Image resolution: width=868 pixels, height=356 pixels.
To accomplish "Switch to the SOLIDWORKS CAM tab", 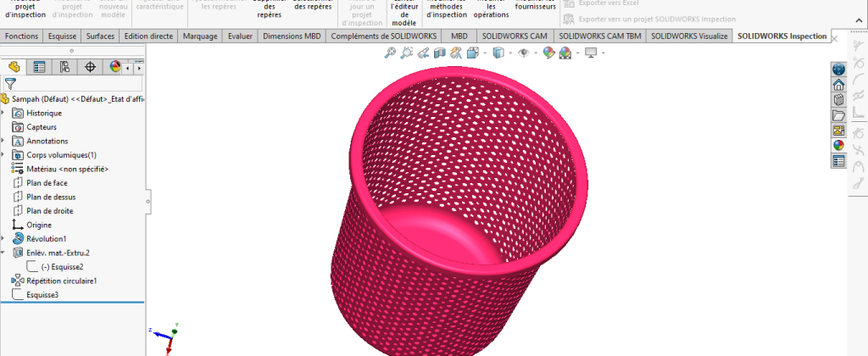I will coord(515,36).
